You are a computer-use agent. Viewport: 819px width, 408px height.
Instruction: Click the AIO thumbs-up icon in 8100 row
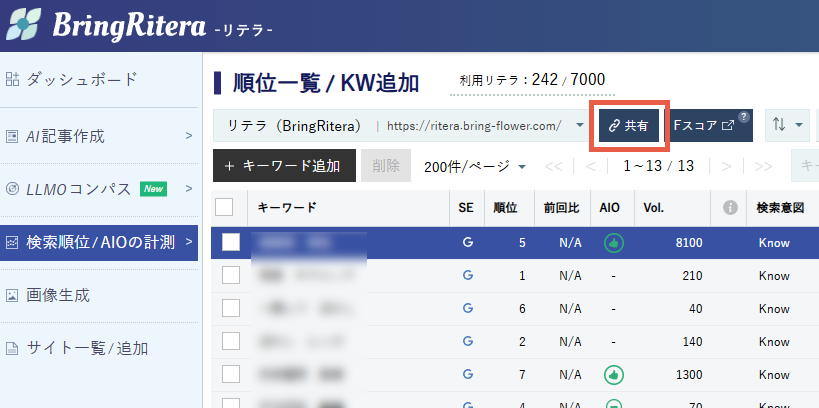[x=614, y=242]
